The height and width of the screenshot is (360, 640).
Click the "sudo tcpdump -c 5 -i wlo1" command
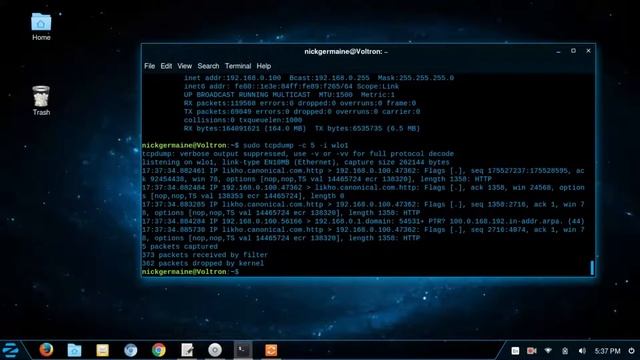296,145
